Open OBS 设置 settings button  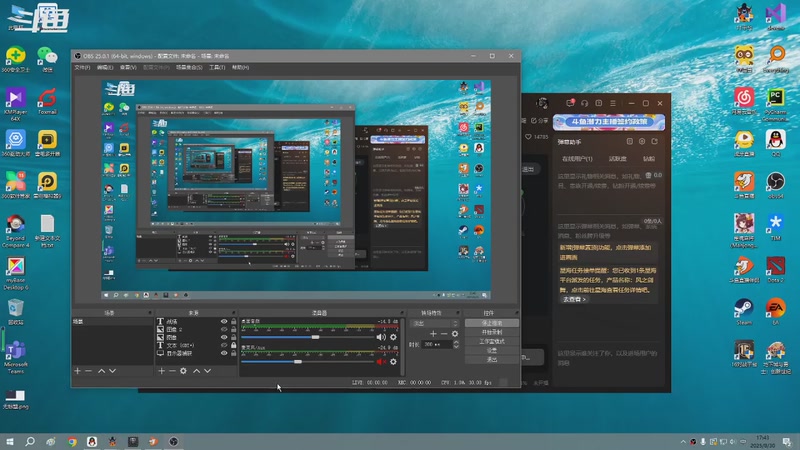(491, 351)
